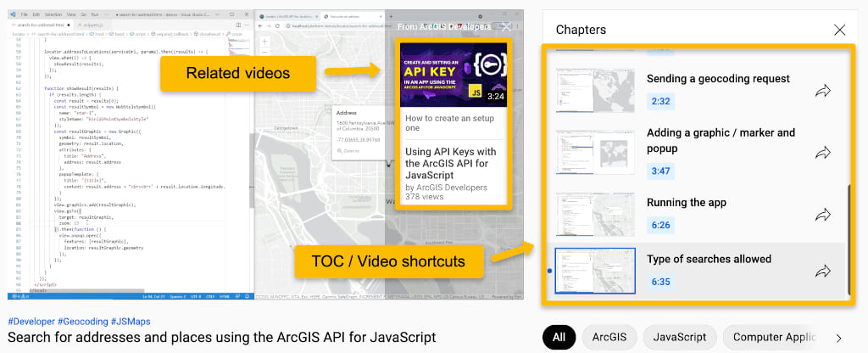Screen dimensions: 868x353
Task: Open 'Type of searches allowed' chapter thumbnail
Action: (595, 271)
